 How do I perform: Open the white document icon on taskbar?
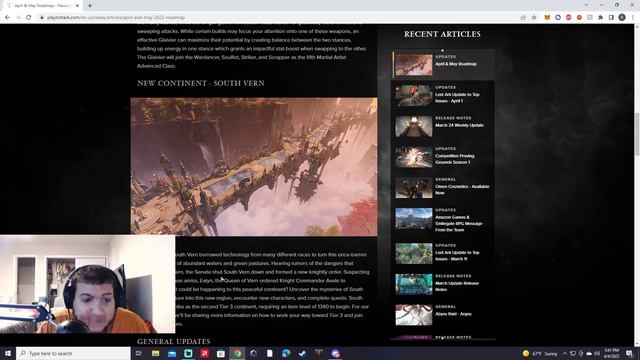click(270, 353)
